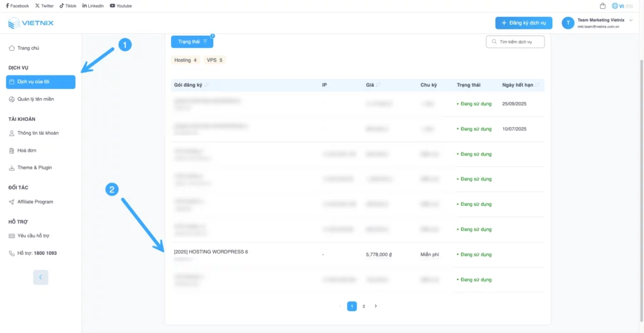Image resolution: width=644 pixels, height=333 pixels.
Task: Open the LinkedIn social link
Action: [93, 6]
